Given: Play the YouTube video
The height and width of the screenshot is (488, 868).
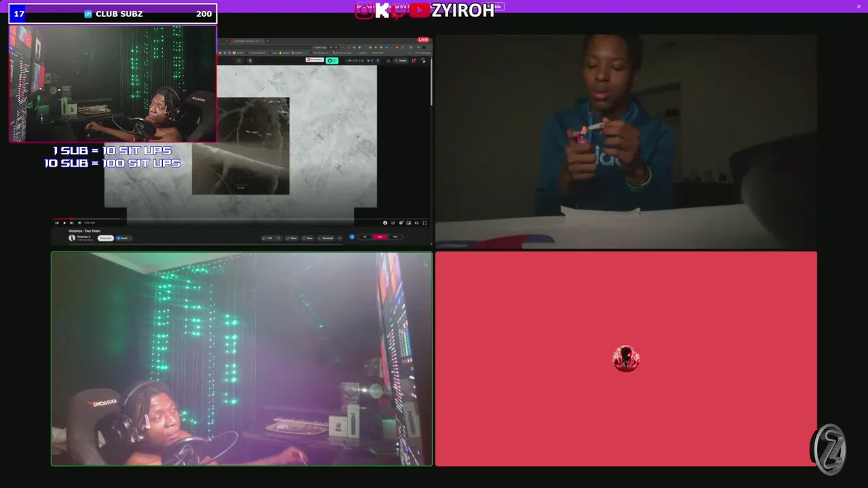Looking at the screenshot, I should [x=64, y=223].
